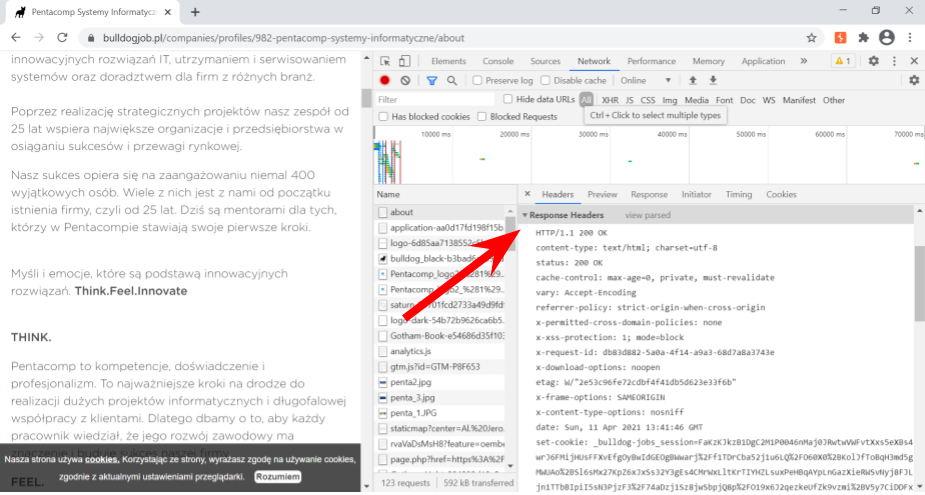Screen dimensions: 925x495
Task: Open the Chrome three-dot menu
Action: (909, 38)
